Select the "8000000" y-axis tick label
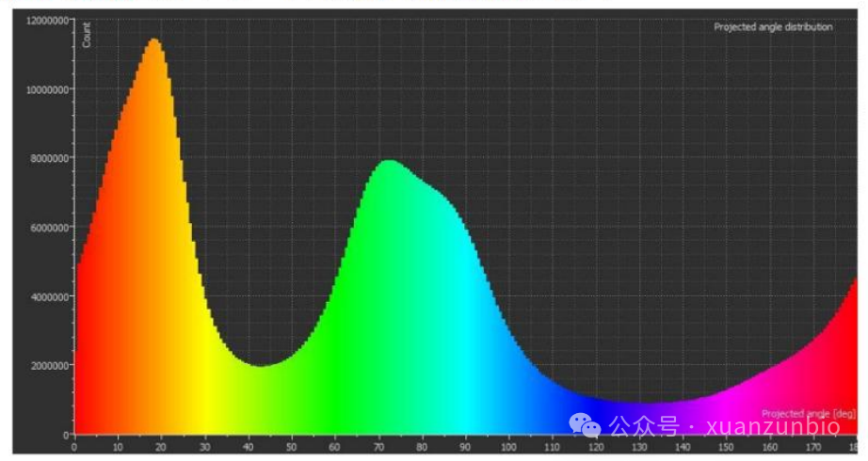This screenshot has height=461, width=868. point(50,158)
